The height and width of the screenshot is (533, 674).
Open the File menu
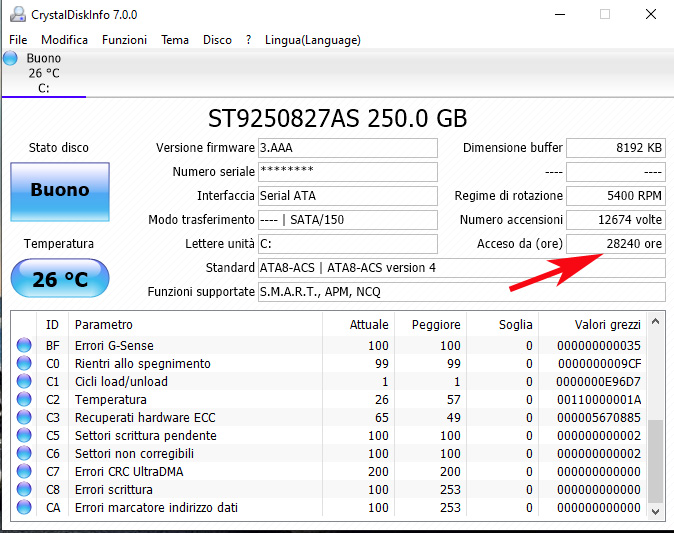[x=18, y=40]
